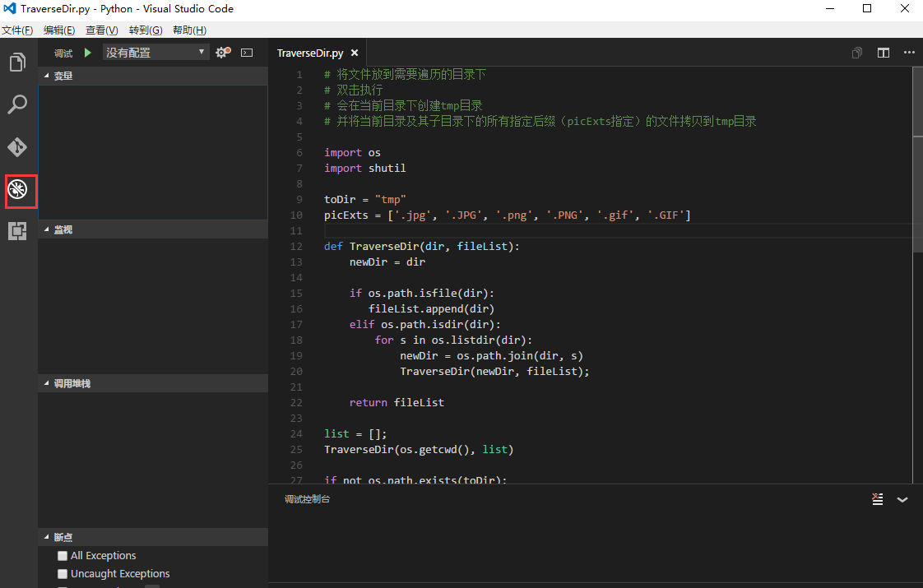Click the tmp directory comment on line 3
The image size is (923, 588).
403,106
